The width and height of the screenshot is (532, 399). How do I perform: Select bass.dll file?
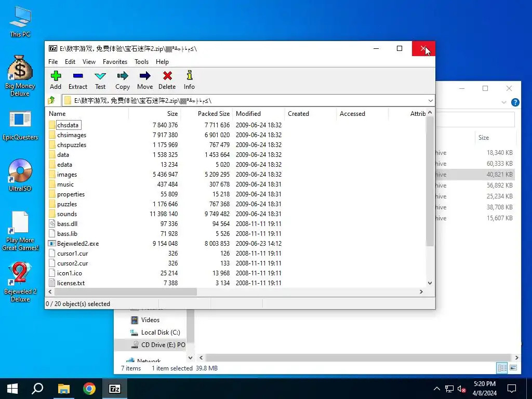click(x=67, y=223)
